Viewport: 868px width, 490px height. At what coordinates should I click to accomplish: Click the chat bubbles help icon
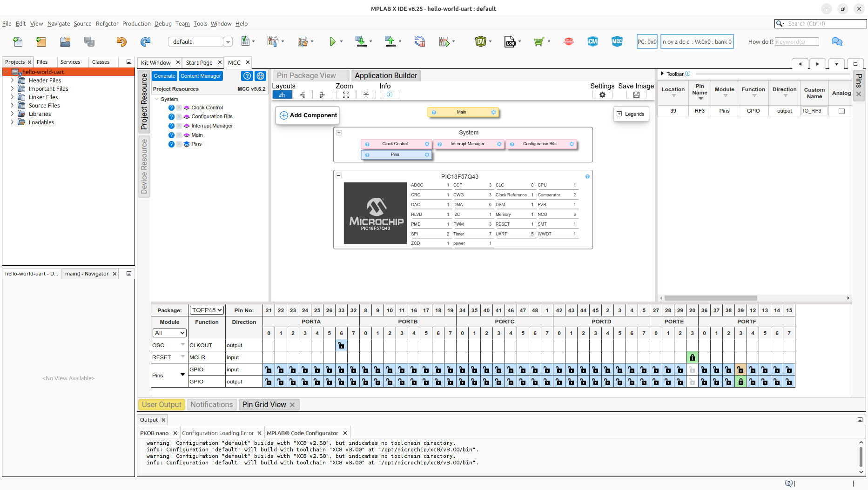coord(837,42)
